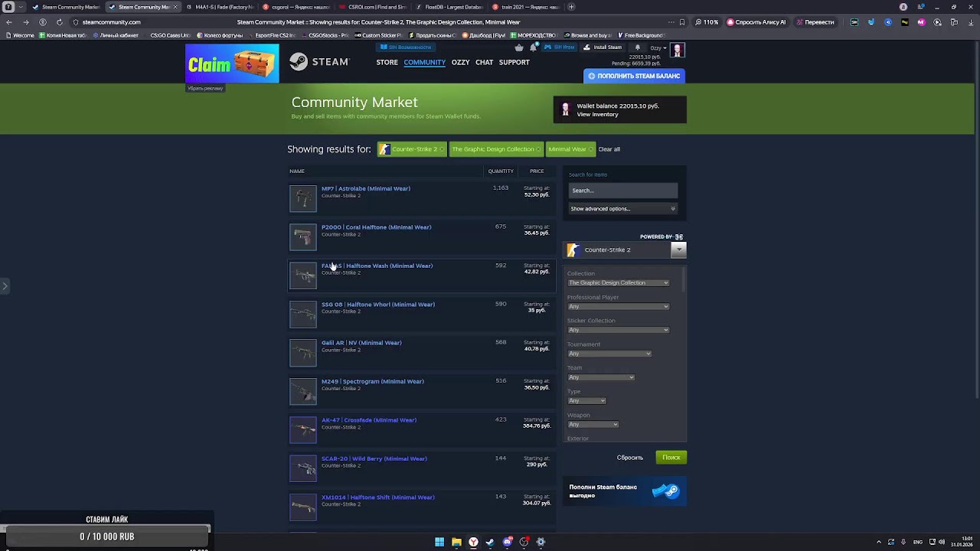Open the OZZY profile menu
Image resolution: width=980 pixels, height=551 pixels.
(x=460, y=63)
